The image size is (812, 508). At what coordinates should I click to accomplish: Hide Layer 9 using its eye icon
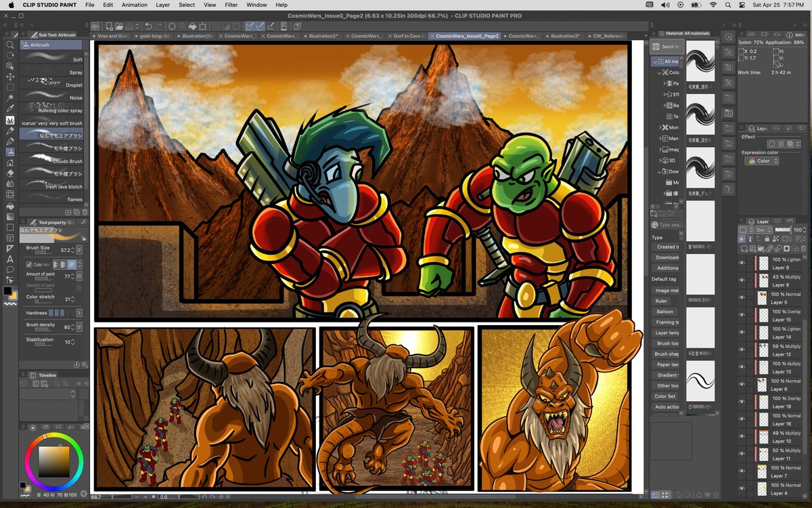click(742, 263)
